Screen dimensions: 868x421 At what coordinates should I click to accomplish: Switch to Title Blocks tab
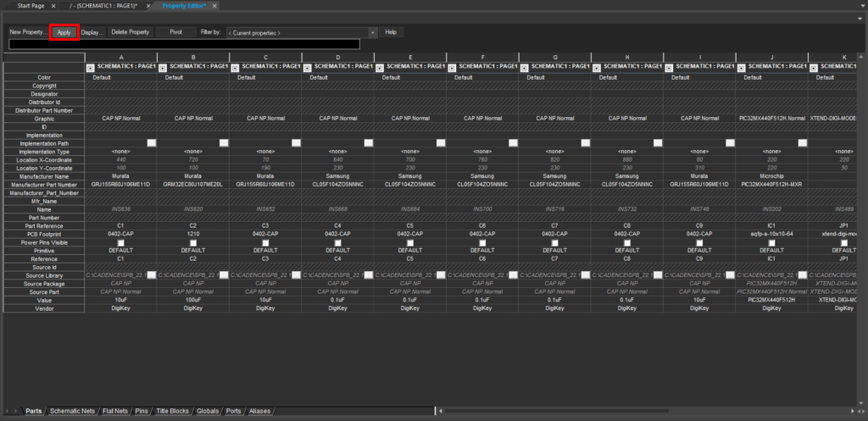tap(172, 412)
